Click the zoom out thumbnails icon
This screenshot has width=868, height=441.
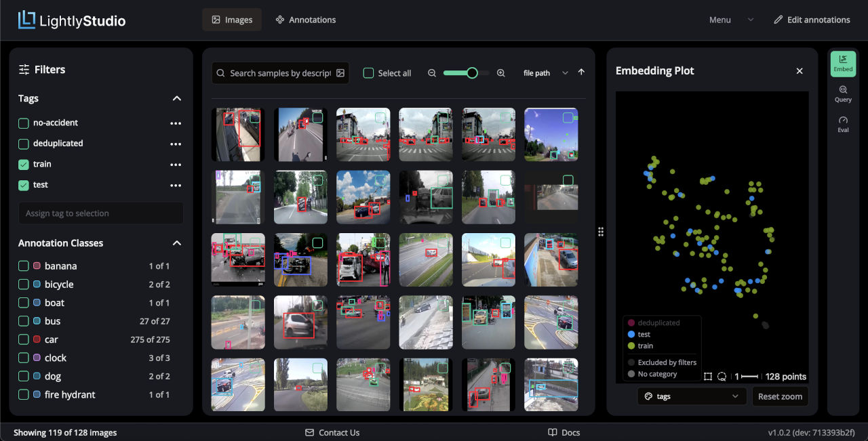432,73
